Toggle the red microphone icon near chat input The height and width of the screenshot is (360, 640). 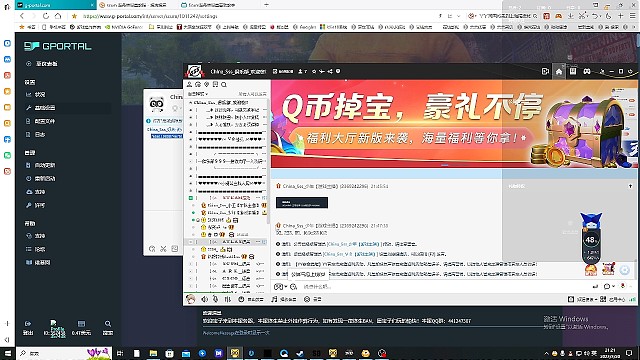tap(623, 286)
